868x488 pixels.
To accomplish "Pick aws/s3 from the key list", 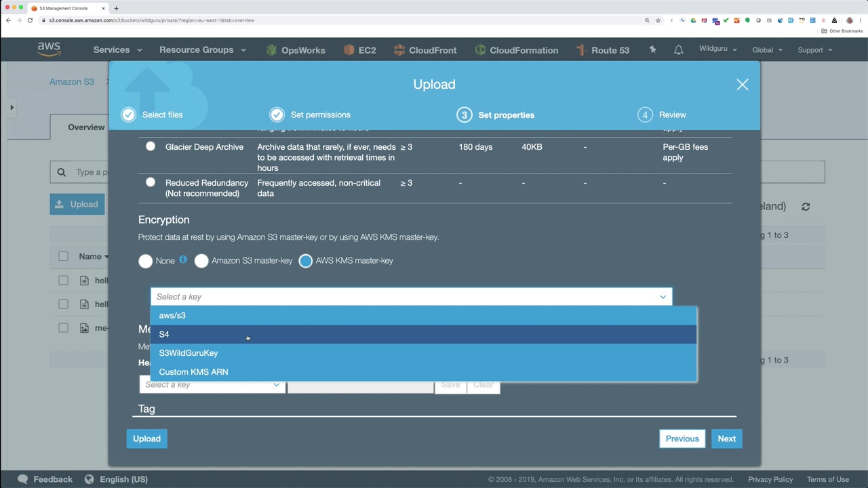I will pos(424,315).
